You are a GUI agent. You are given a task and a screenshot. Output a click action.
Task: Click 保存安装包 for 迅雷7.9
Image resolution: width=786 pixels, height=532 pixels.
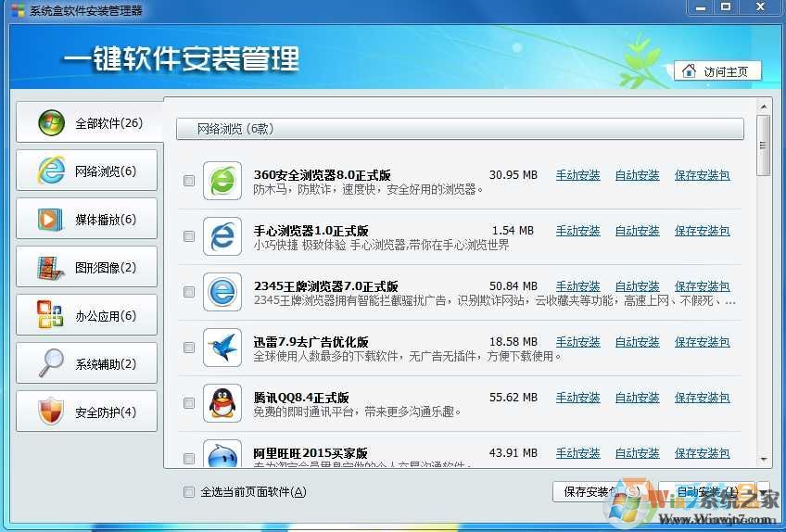click(x=702, y=342)
